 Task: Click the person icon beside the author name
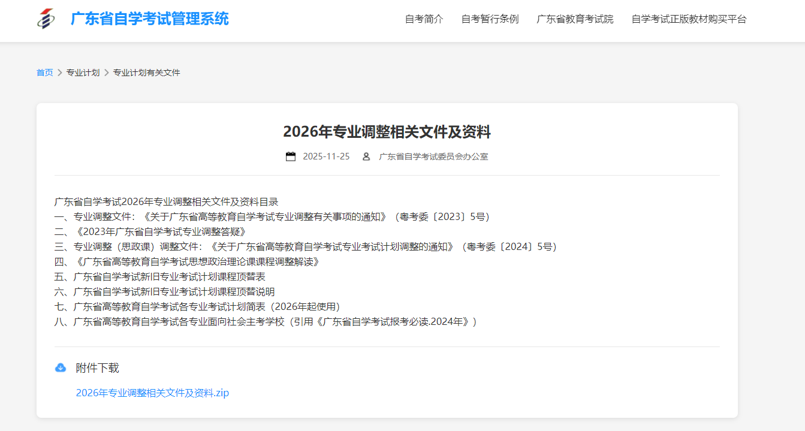367,157
